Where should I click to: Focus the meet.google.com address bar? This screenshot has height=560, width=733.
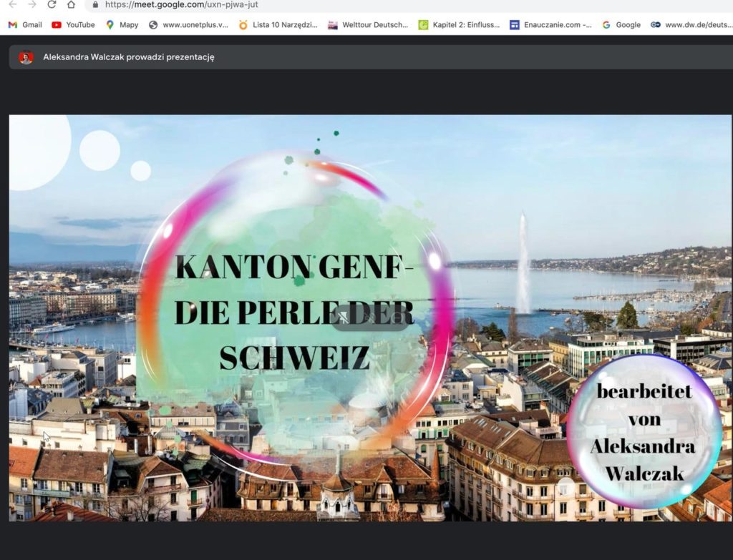tap(286, 4)
